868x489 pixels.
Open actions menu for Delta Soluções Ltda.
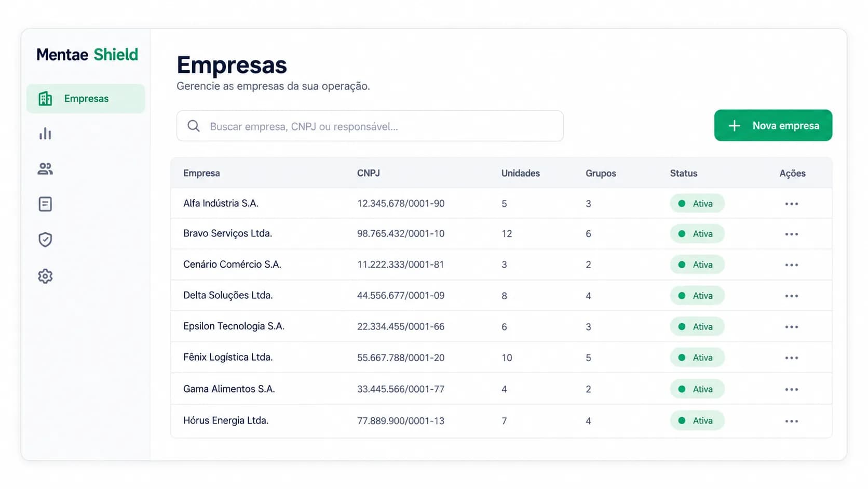point(792,296)
